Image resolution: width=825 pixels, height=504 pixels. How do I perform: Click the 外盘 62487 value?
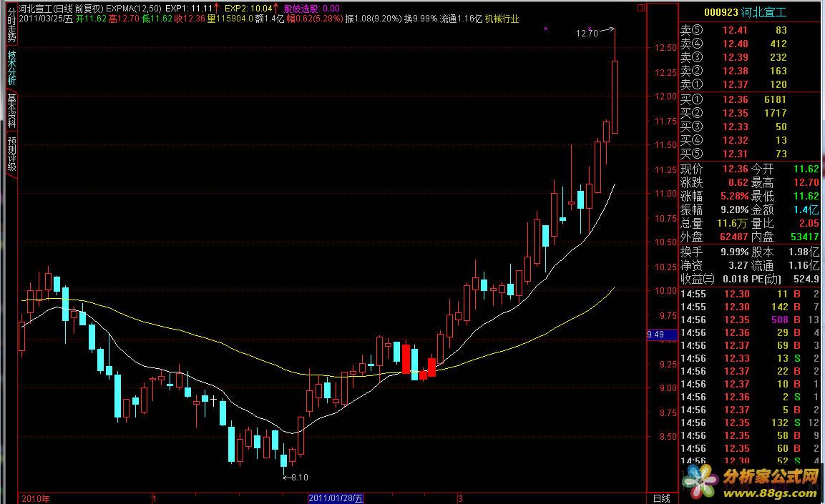pyautogui.click(x=733, y=237)
